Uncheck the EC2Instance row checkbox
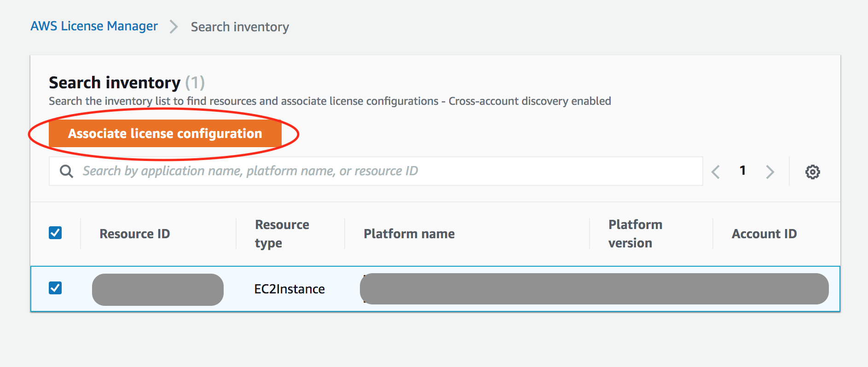 click(55, 288)
